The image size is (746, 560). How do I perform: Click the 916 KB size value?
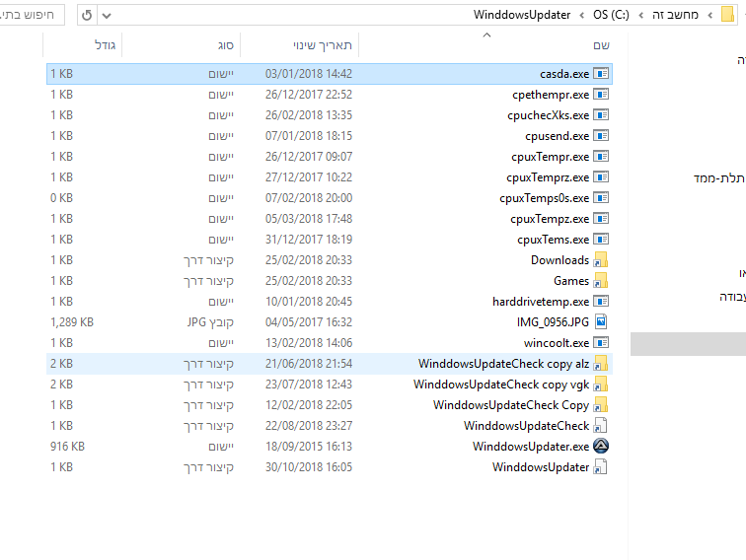click(x=67, y=447)
